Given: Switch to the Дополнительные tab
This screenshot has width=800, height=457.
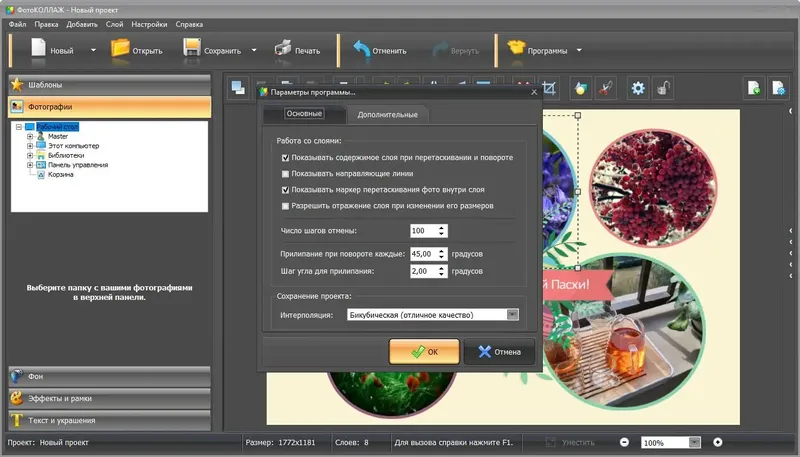Looking at the screenshot, I should click(x=387, y=115).
